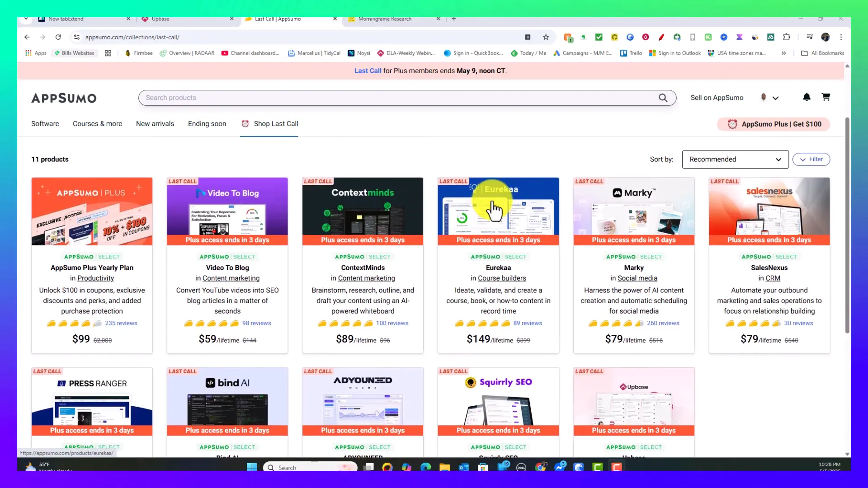Bookmark this page with the star icon
The height and width of the screenshot is (488, 868).
pos(546,37)
